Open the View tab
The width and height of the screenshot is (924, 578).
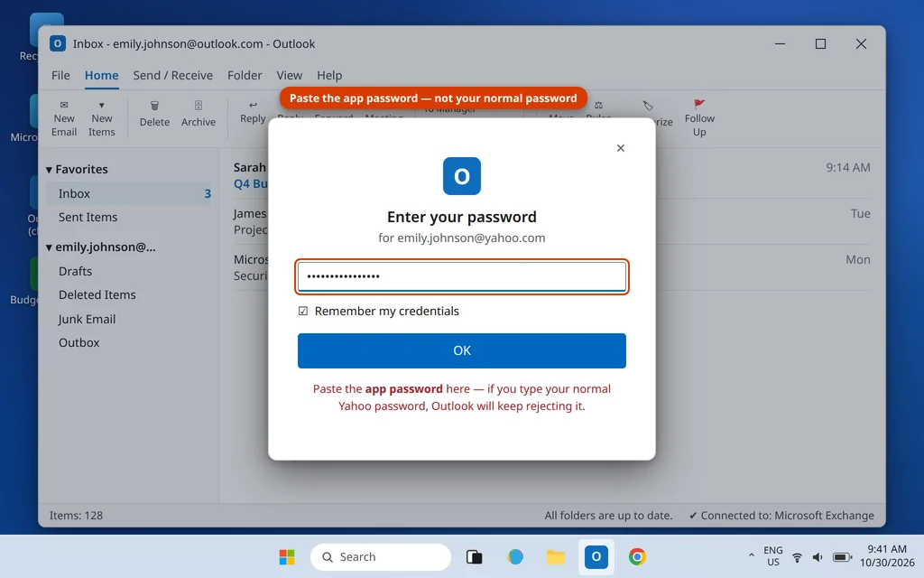290,76
